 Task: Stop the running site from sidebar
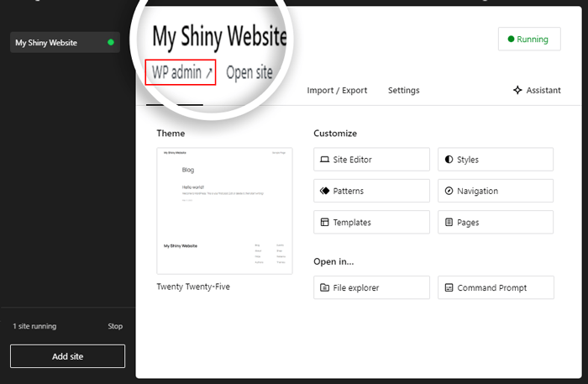[115, 326]
